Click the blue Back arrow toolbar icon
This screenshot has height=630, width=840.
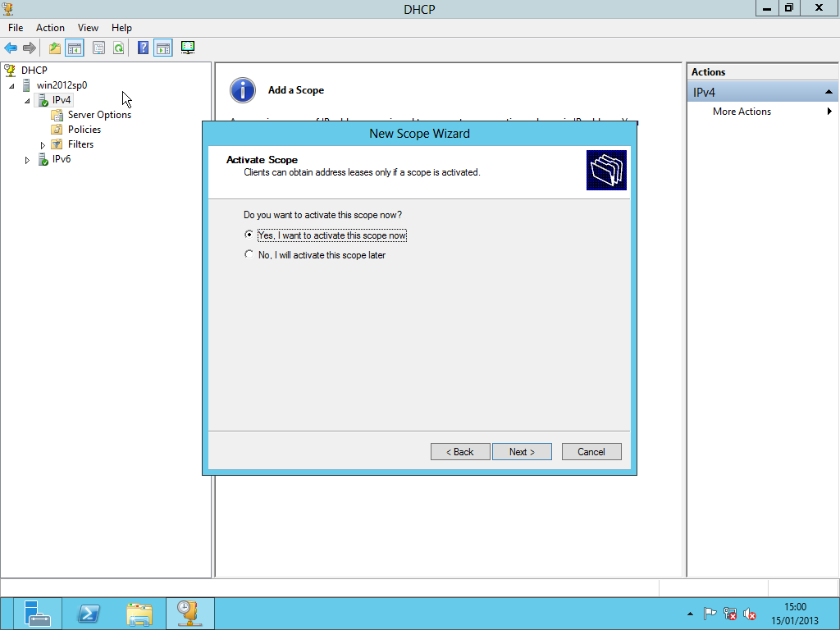11,48
